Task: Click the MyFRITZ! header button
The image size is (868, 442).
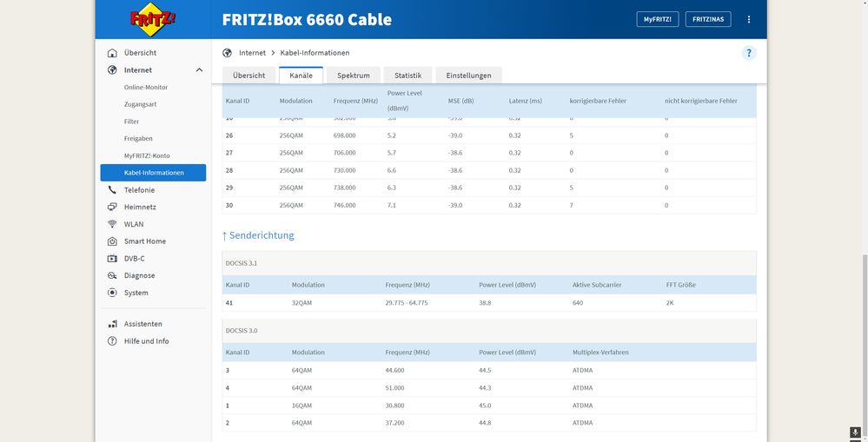Action: point(658,19)
